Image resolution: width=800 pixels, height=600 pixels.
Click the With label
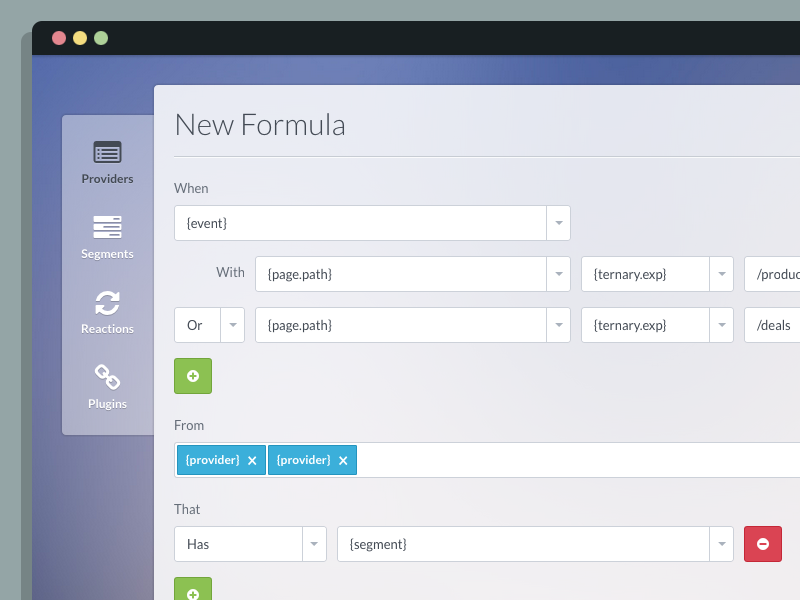pos(230,272)
